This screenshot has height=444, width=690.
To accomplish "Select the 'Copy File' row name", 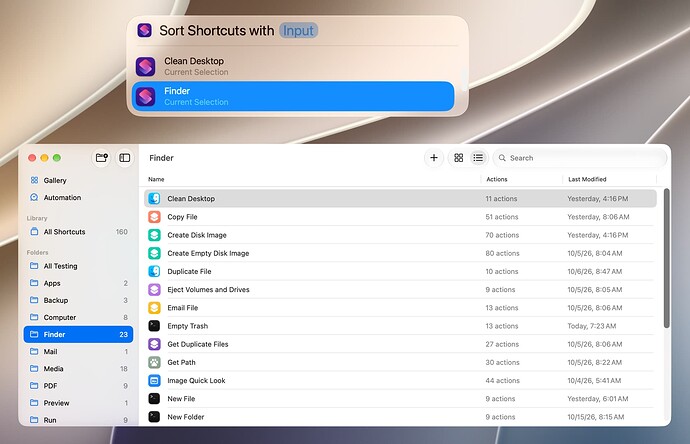I will pyautogui.click(x=182, y=217).
